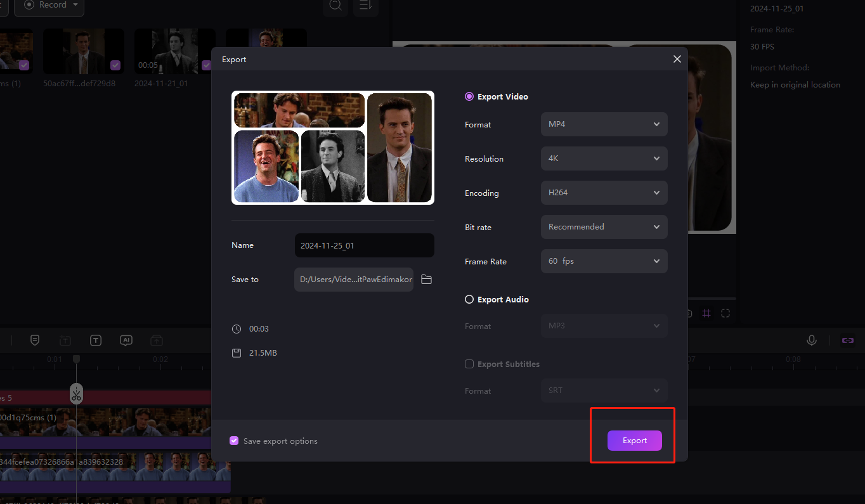This screenshot has width=865, height=504.
Task: Click the AI subtitle icon in timeline toolbar
Action: pyautogui.click(x=126, y=340)
